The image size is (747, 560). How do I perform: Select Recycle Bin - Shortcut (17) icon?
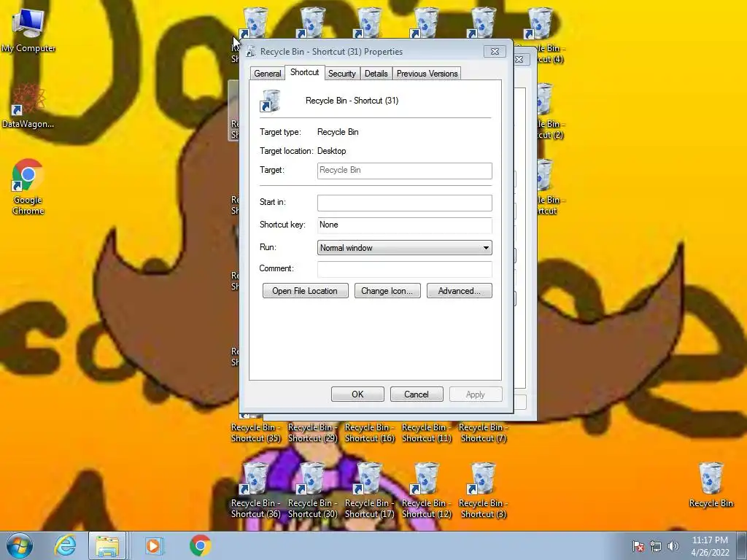click(369, 489)
